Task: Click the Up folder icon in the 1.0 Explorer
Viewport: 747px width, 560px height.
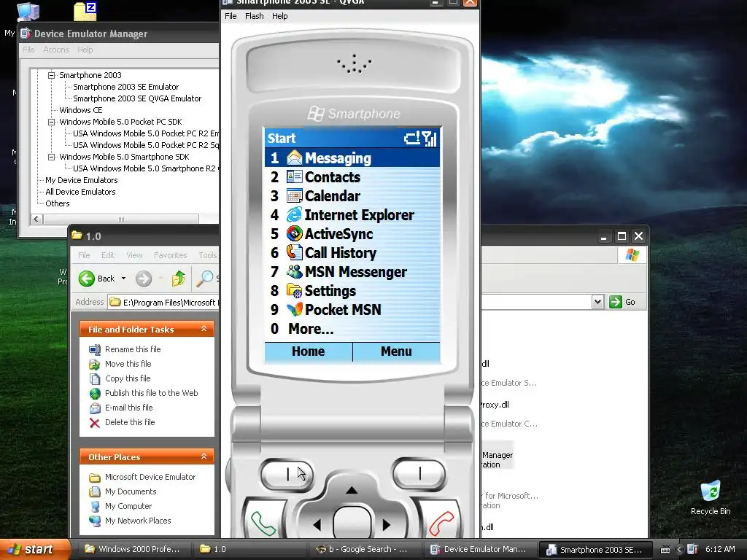Action: [x=179, y=279]
